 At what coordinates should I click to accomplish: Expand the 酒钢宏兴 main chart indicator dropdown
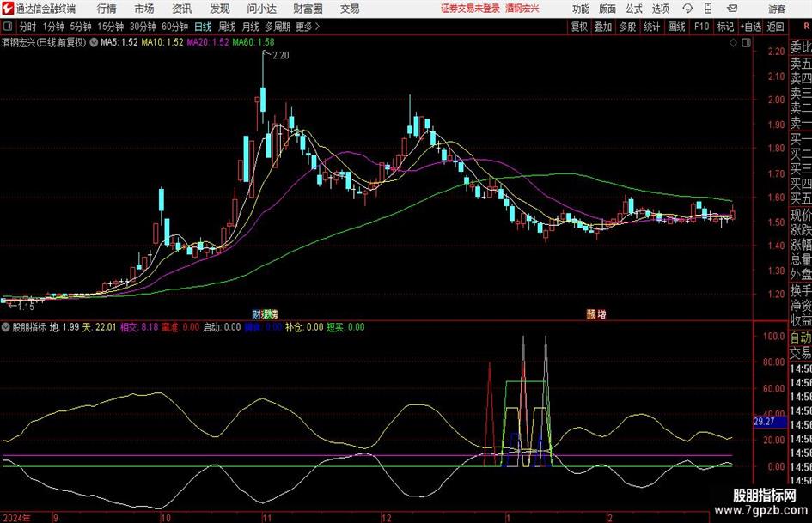click(x=94, y=42)
